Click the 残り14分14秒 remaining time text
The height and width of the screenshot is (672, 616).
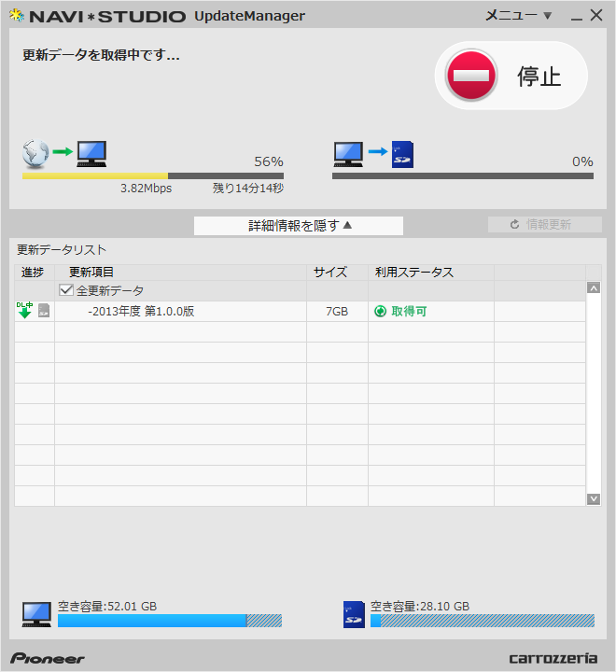(x=248, y=189)
